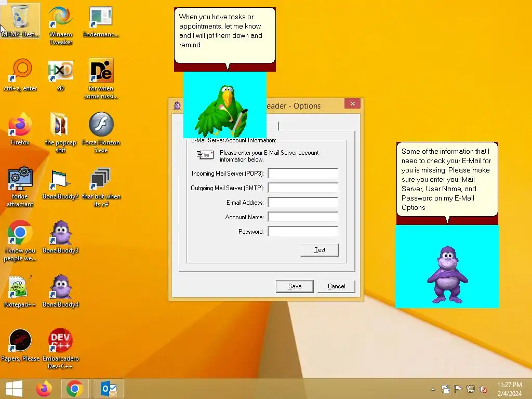Launch BonziBuddy4 desktop shortcut
This screenshot has height=399, width=532.
pos(60,291)
